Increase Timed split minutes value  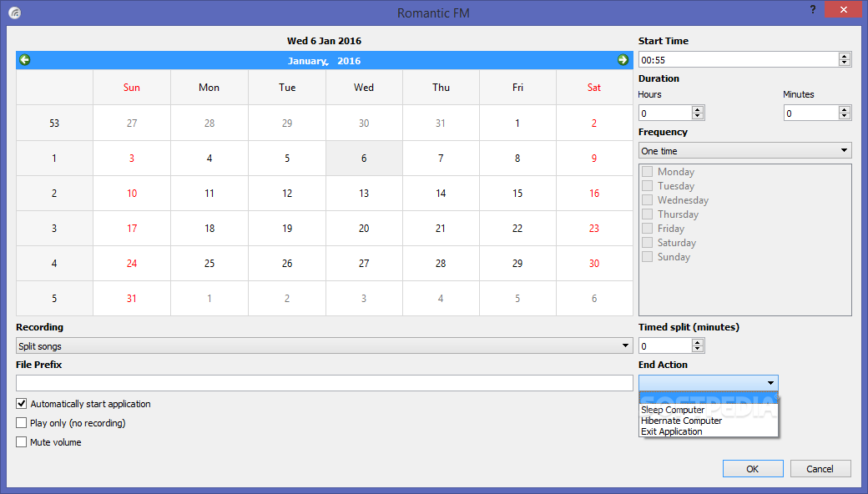click(698, 342)
